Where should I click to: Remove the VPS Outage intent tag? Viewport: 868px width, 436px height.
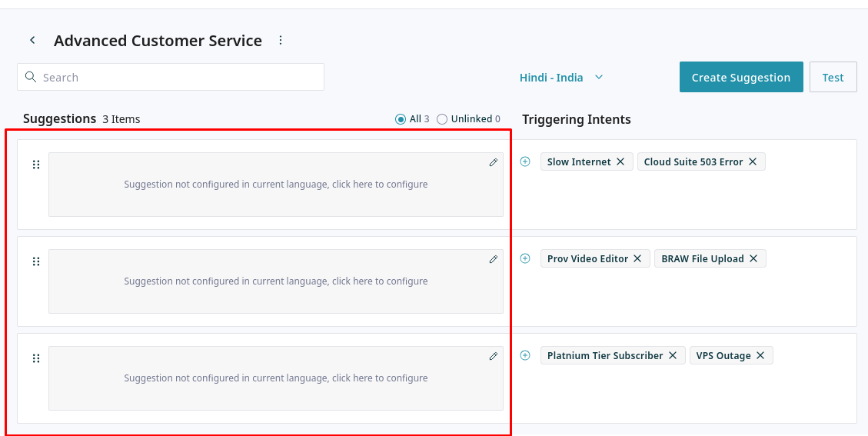pos(760,355)
